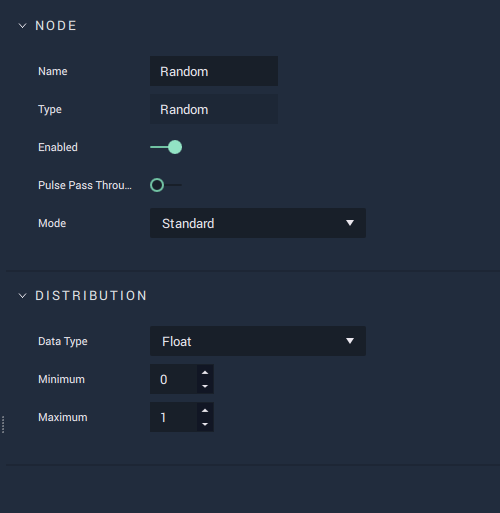
Task: Decrease Maximum value with down arrow
Action: [205, 424]
